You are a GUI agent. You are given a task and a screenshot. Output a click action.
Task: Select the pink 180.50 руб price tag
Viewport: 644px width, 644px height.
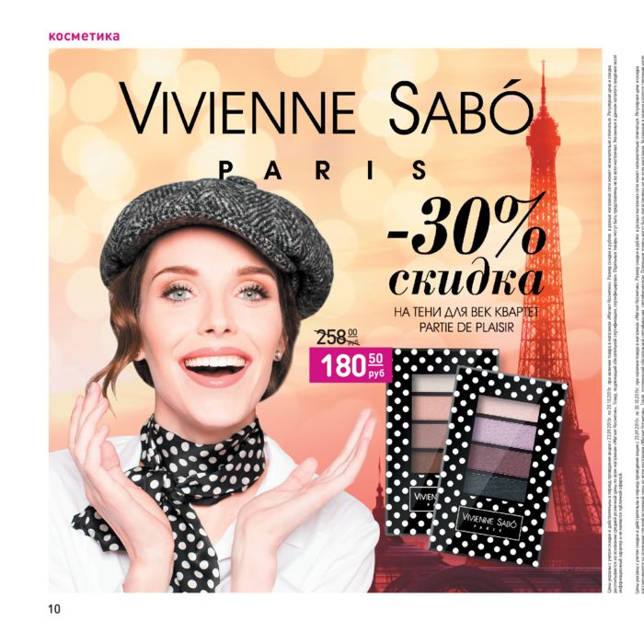[351, 364]
